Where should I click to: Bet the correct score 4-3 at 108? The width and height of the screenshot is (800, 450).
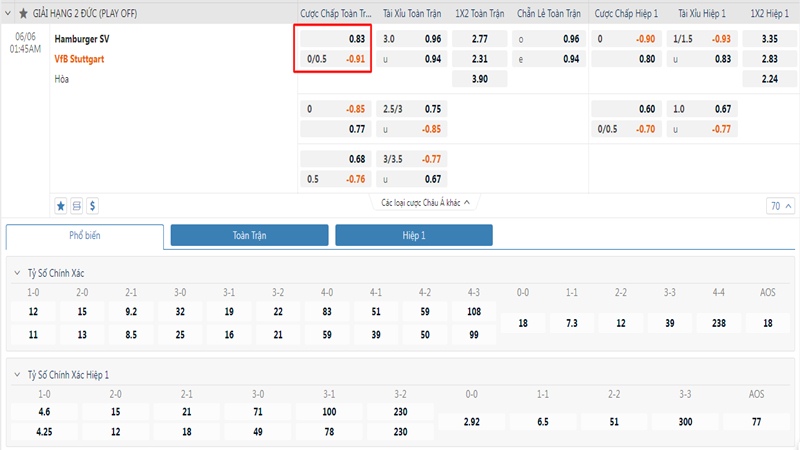[x=474, y=311]
